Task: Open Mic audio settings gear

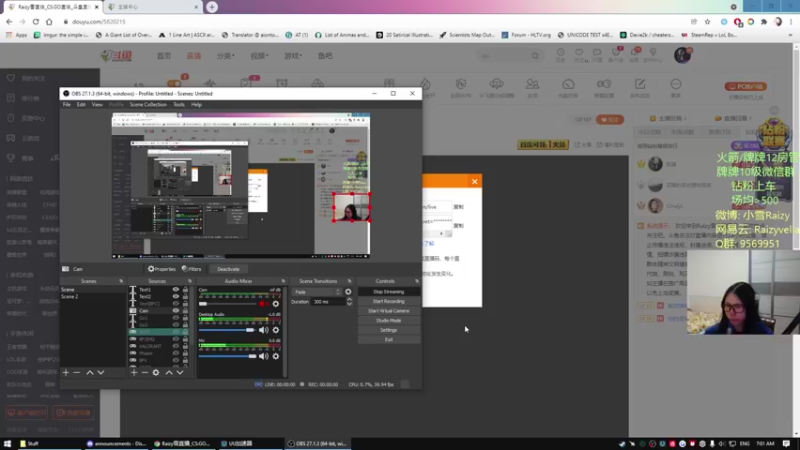Action: click(x=276, y=356)
